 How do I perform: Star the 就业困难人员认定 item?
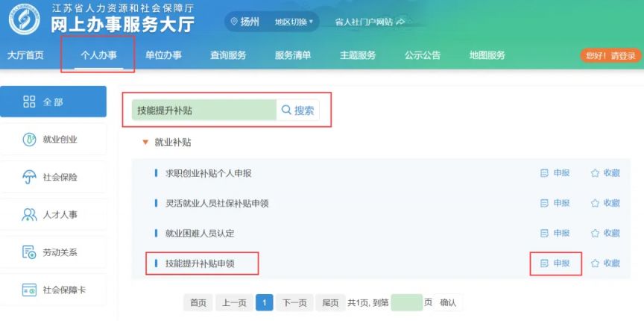(595, 233)
